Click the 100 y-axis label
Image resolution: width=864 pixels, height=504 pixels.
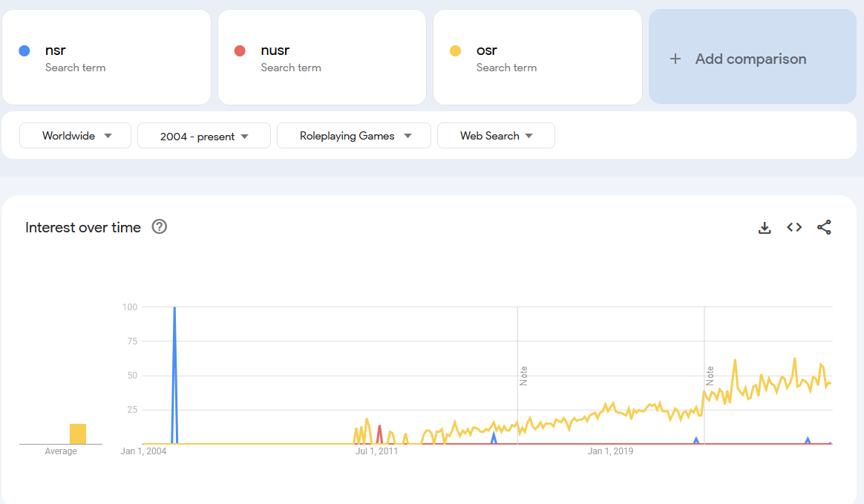(x=129, y=307)
